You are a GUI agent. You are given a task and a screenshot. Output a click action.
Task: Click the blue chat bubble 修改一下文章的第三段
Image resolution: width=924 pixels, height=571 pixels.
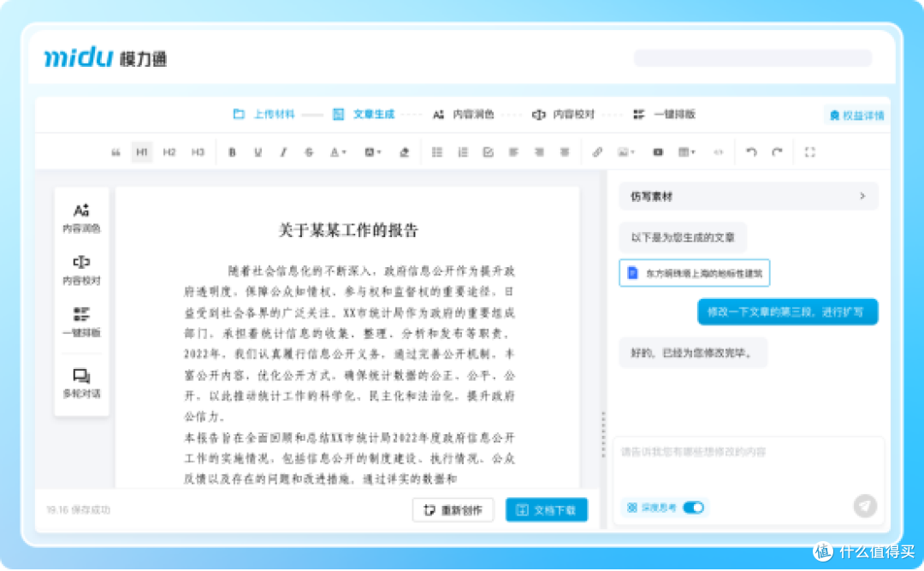pyautogui.click(x=788, y=312)
